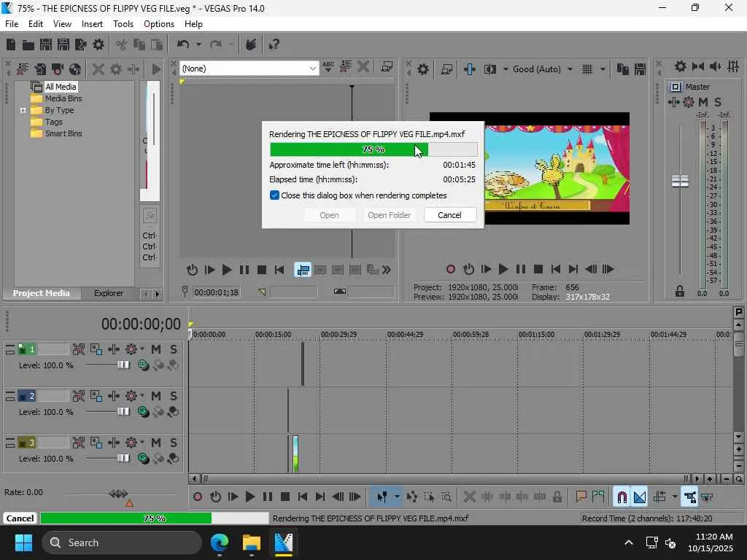Click the Overlays grid icon in preview

(x=587, y=69)
